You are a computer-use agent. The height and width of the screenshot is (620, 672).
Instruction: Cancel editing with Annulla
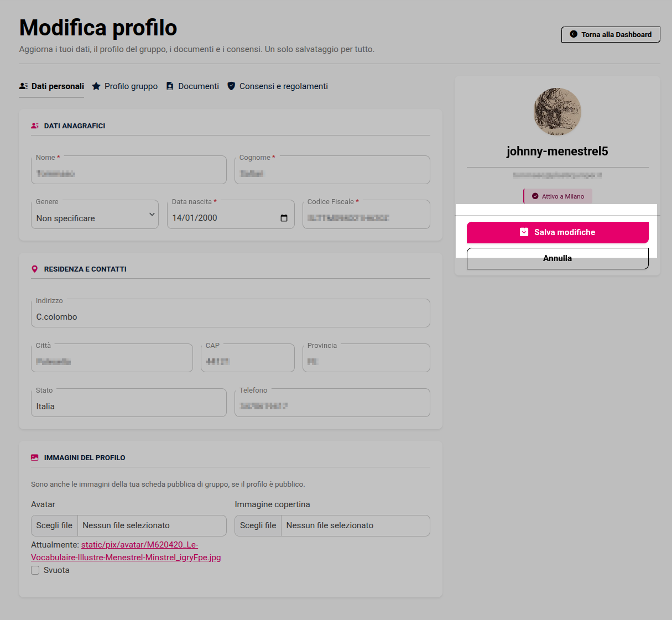558,258
